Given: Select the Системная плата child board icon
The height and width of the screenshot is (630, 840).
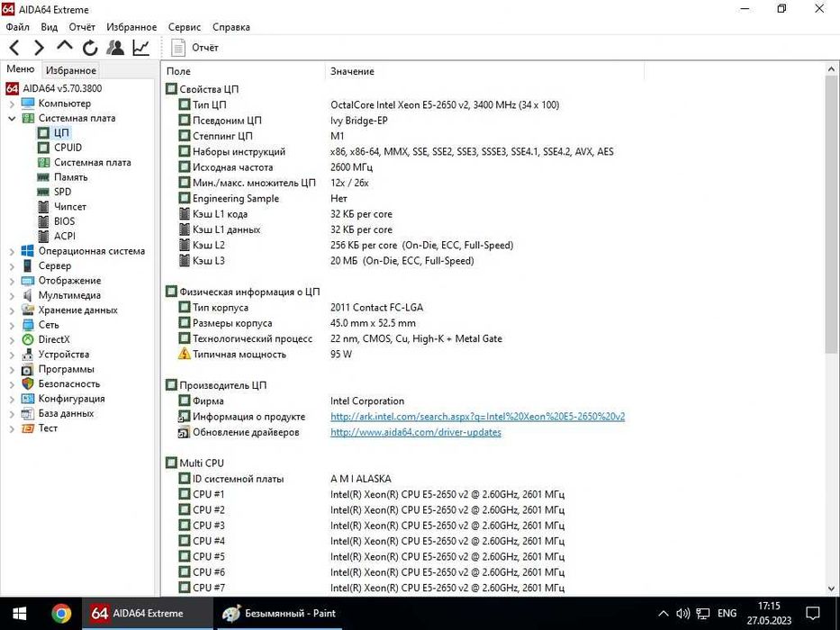Looking at the screenshot, I should [x=43, y=162].
